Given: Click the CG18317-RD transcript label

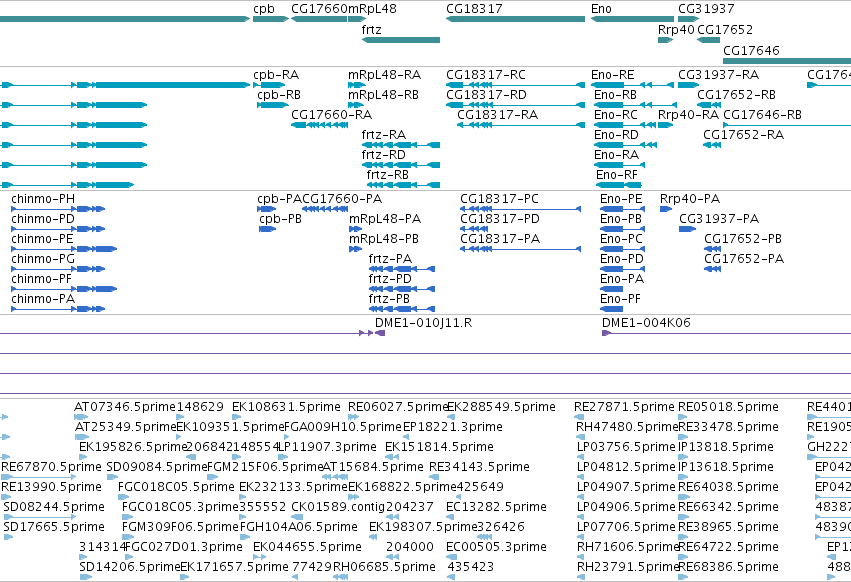Looking at the screenshot, I should pyautogui.click(x=486, y=94).
